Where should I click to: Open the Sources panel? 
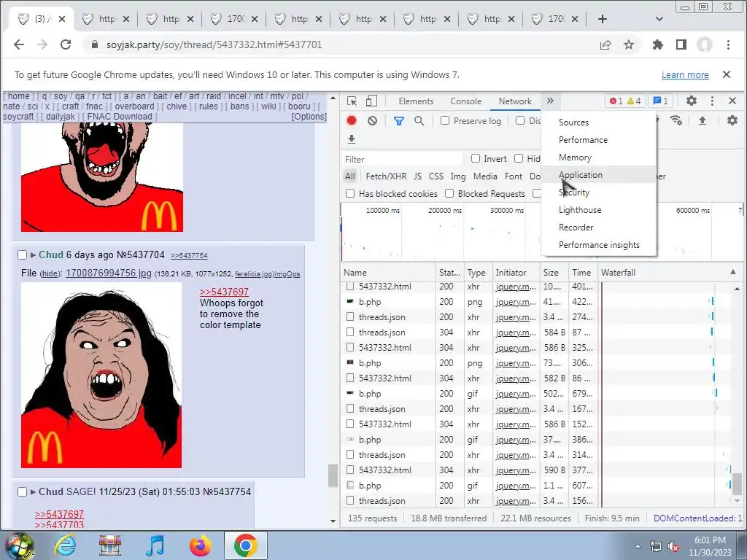point(599,122)
